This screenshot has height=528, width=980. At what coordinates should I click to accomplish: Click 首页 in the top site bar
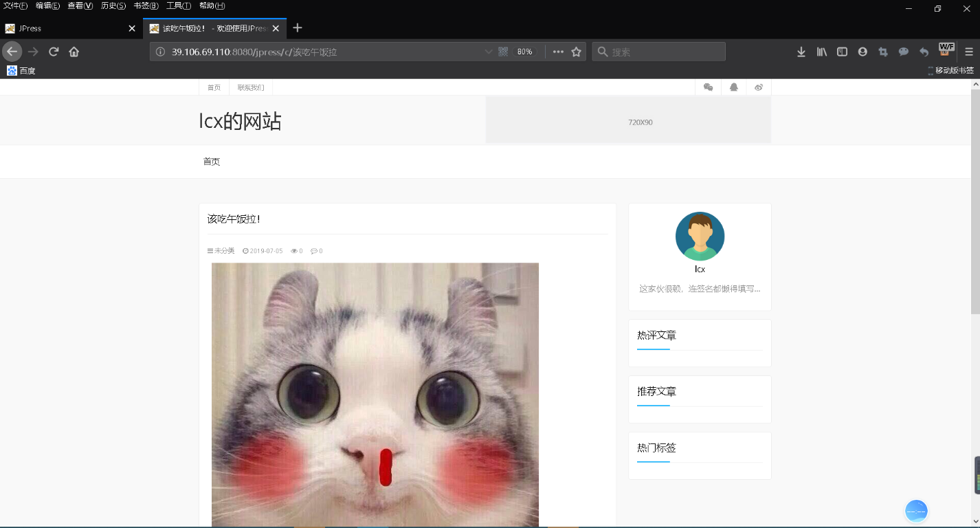click(214, 87)
